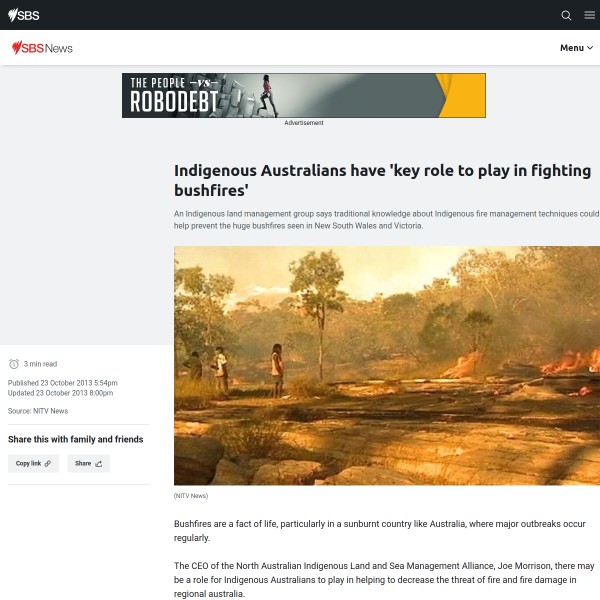Click the white SBS logo in header
The width and height of the screenshot is (600, 600).
24,15
